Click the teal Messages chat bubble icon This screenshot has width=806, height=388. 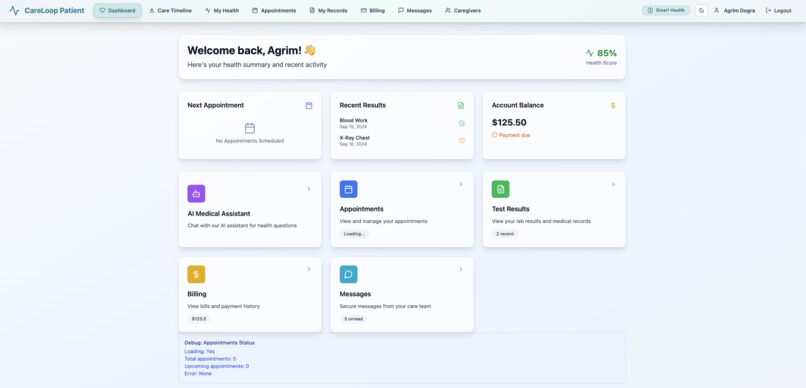(x=349, y=274)
